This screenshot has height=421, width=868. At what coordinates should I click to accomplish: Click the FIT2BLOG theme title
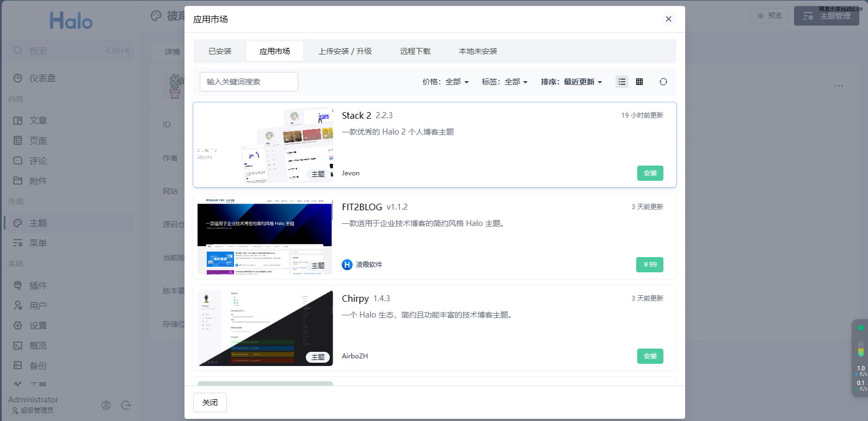pos(362,207)
